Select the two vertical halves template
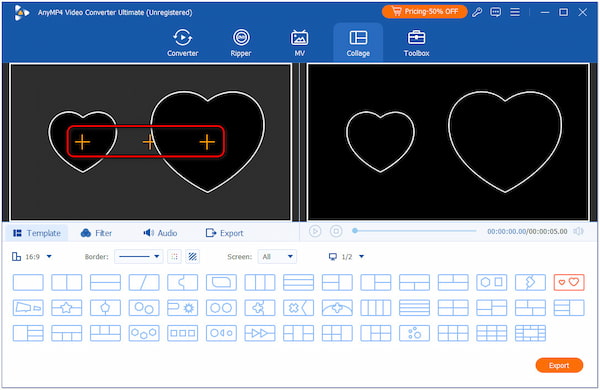Viewport: 600px width, 390px height. coord(67,282)
